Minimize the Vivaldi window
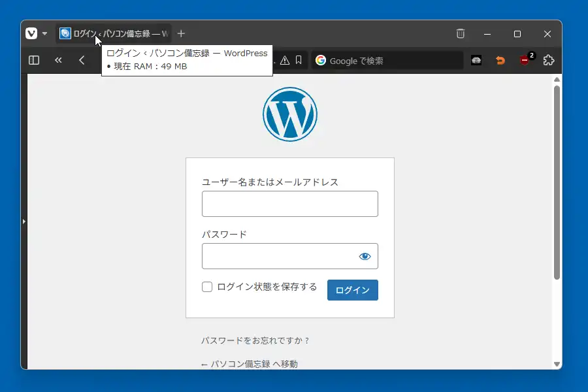The width and height of the screenshot is (588, 392). 487,34
